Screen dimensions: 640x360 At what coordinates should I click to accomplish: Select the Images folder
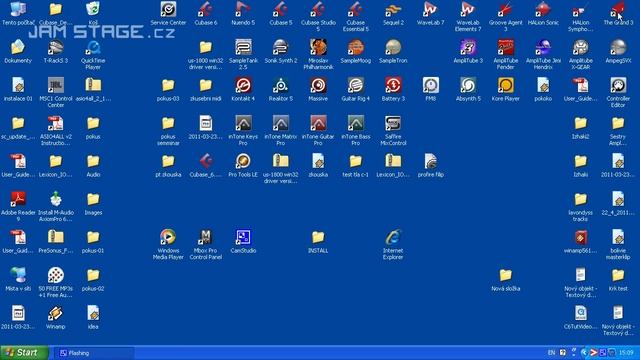tap(93, 199)
